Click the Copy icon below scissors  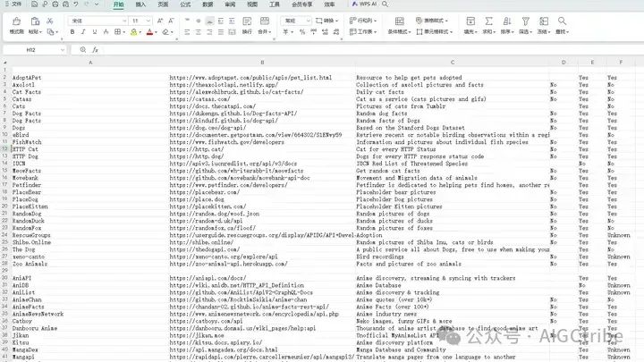click(50, 31)
